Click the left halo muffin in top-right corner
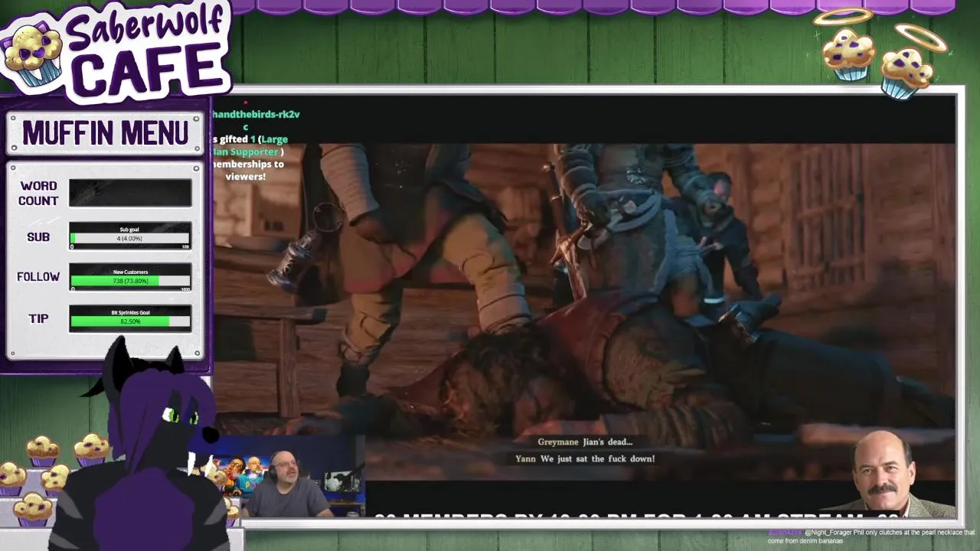Screen dimensions: 980x551 pyautogui.click(x=848, y=46)
